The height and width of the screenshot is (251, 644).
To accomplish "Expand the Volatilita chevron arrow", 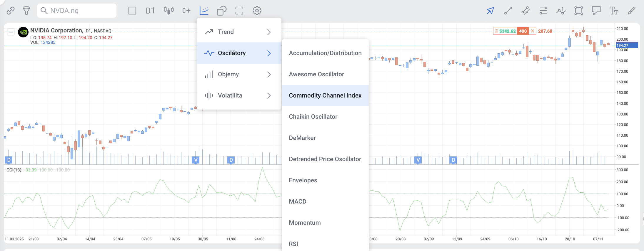I will click(269, 95).
